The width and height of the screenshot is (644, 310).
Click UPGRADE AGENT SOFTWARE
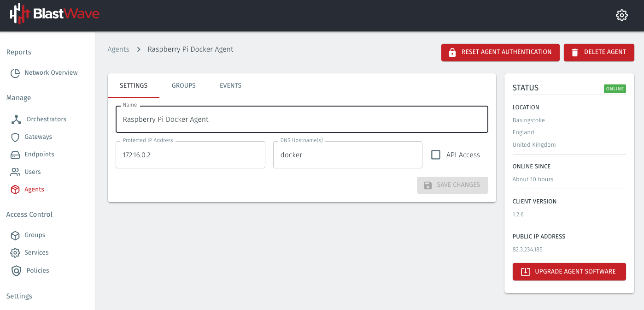[x=569, y=272]
